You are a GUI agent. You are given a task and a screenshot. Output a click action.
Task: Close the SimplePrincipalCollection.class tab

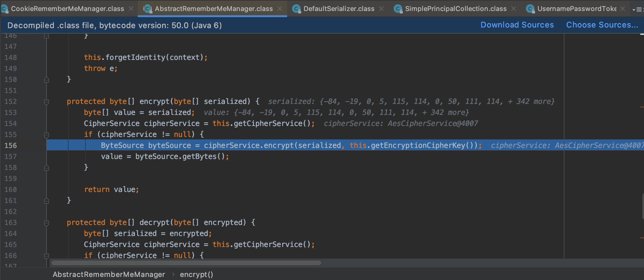(x=514, y=9)
